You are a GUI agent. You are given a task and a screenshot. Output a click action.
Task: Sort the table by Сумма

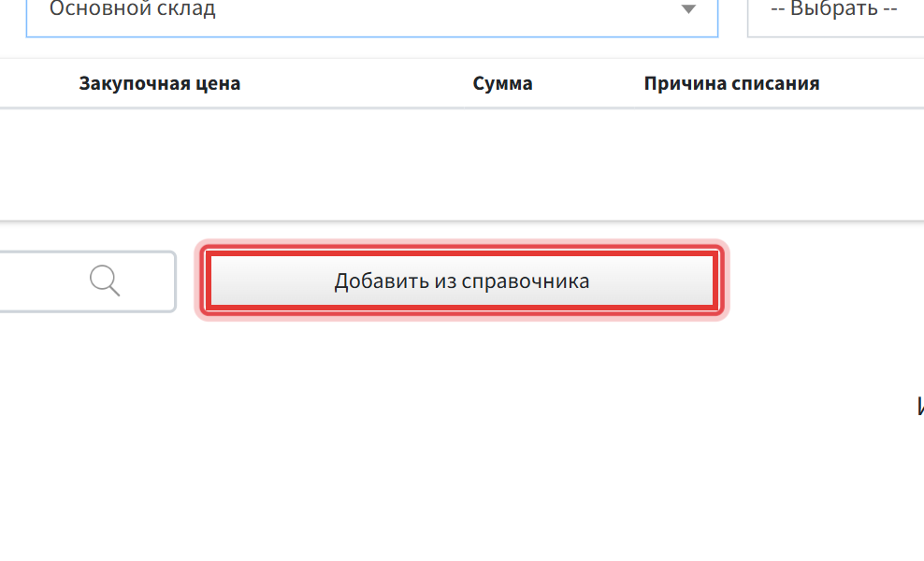[502, 83]
